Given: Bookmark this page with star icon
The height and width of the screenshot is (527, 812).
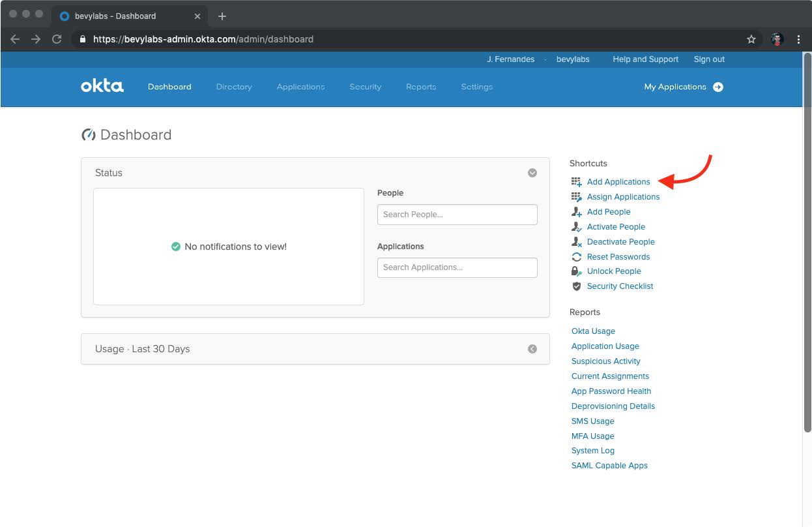Looking at the screenshot, I should pos(751,39).
